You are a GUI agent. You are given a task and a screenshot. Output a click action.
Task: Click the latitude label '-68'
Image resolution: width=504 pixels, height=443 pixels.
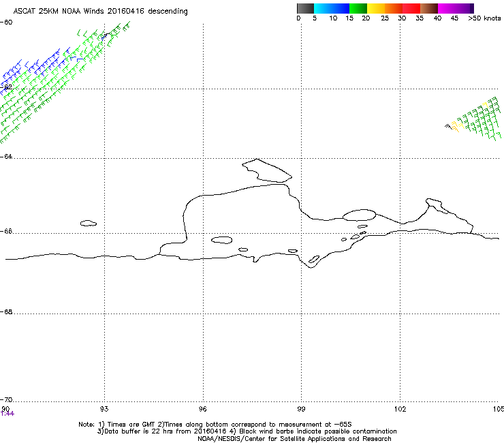click(x=6, y=312)
